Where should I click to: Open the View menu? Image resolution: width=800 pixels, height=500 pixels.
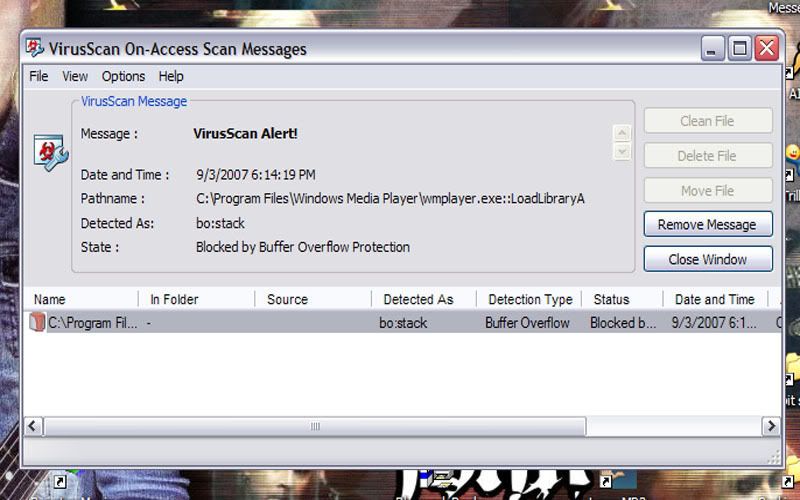click(x=75, y=77)
